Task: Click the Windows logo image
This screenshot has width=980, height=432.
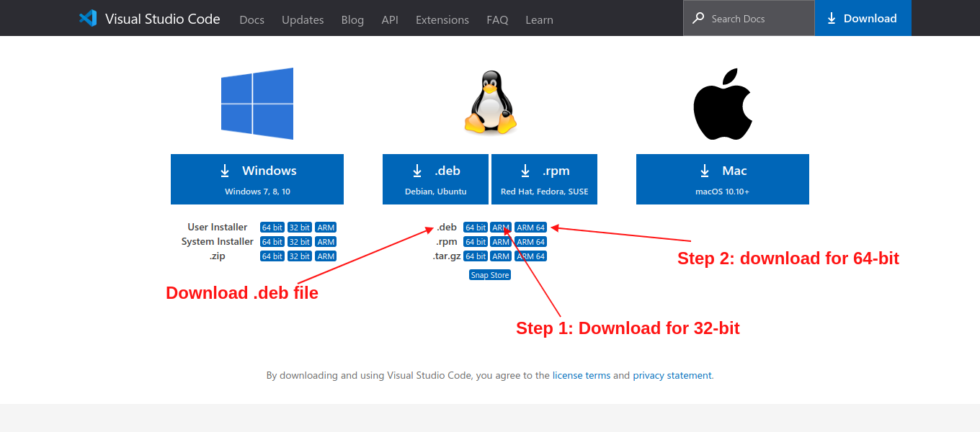Action: click(257, 103)
